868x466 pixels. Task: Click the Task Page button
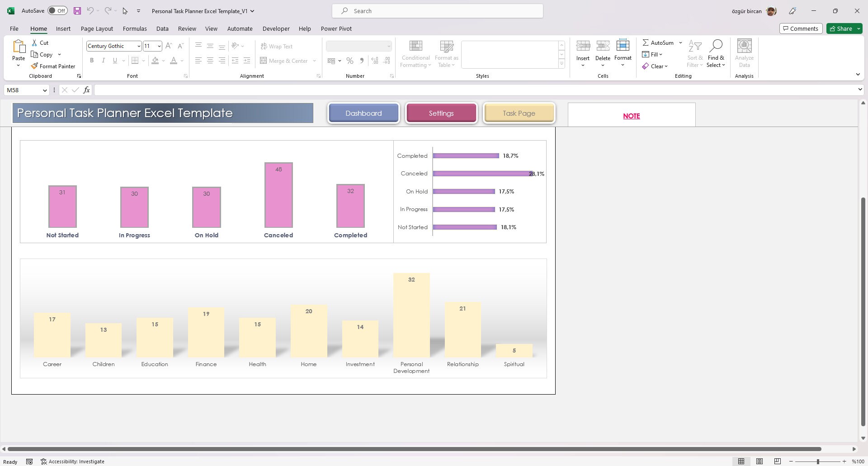click(519, 113)
